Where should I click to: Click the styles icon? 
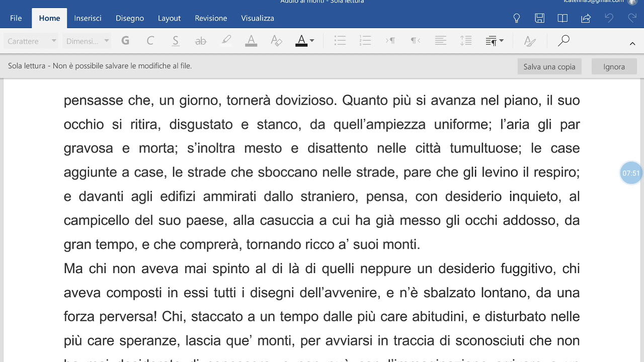(530, 41)
